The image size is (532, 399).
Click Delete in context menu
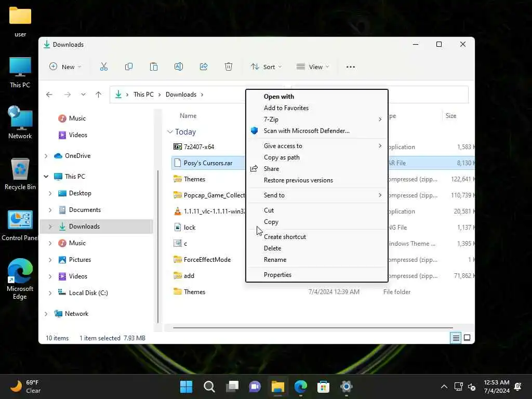click(x=317, y=248)
